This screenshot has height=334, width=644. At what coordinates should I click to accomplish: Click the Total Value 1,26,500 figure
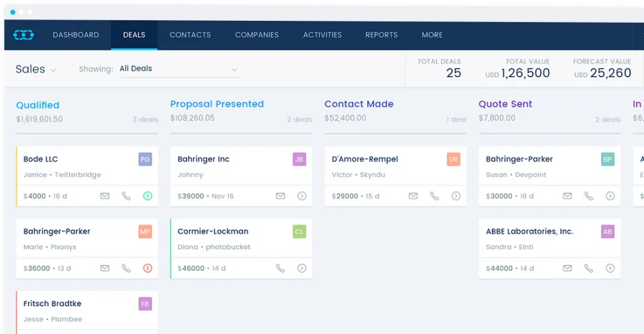525,73
